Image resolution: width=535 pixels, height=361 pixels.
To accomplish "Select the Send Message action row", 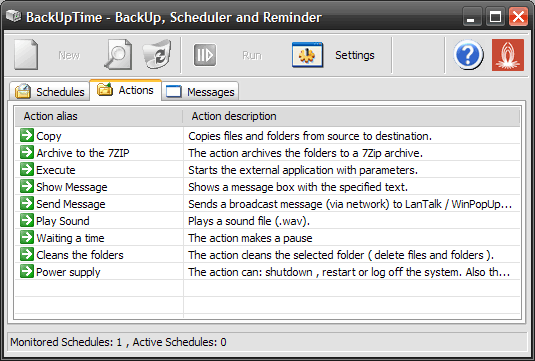I will click(268, 204).
